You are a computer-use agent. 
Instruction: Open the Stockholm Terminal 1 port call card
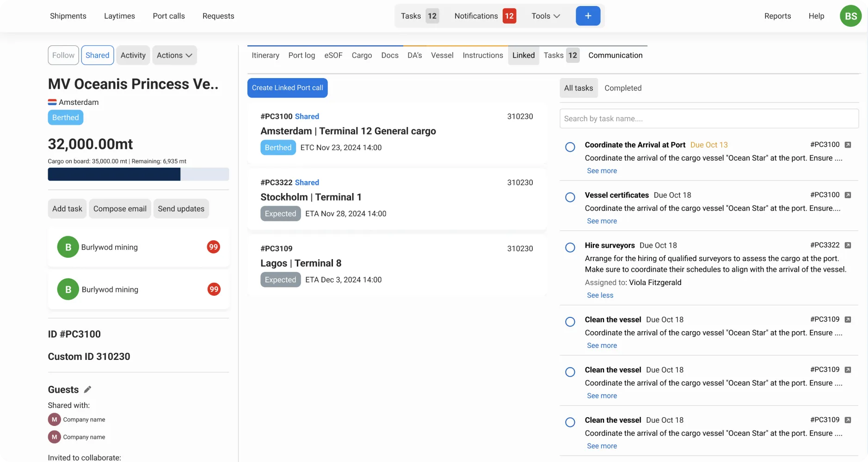tap(397, 198)
